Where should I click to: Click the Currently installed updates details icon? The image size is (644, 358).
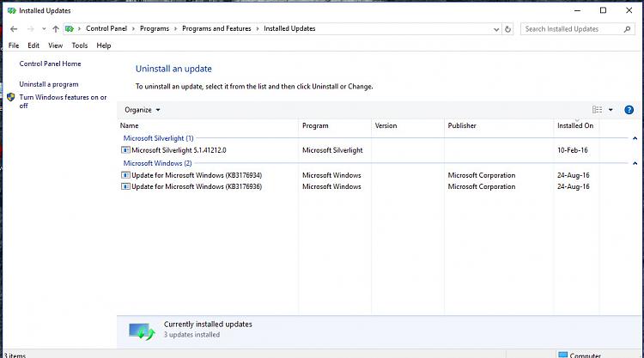pyautogui.click(x=142, y=331)
